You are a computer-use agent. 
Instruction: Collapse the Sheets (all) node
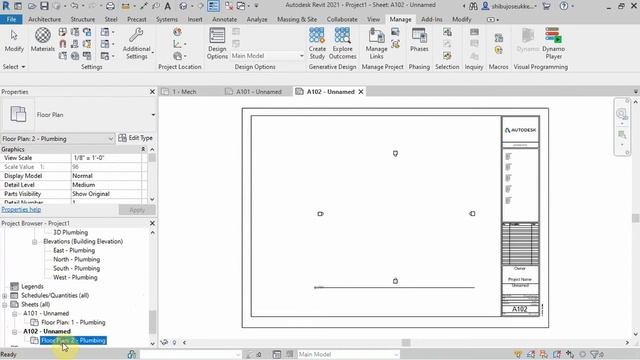(4, 304)
